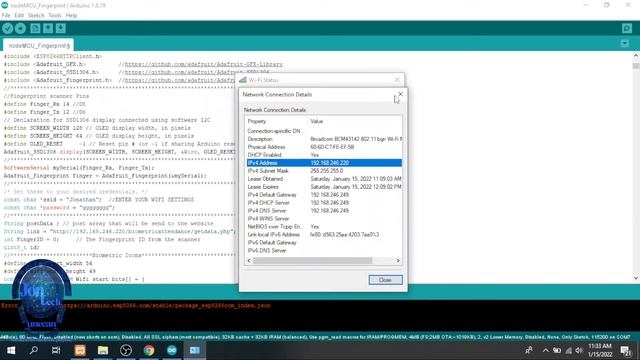Close the Wi-Fi Status window with X
Screen dimensions: 640x360
pos(397,80)
